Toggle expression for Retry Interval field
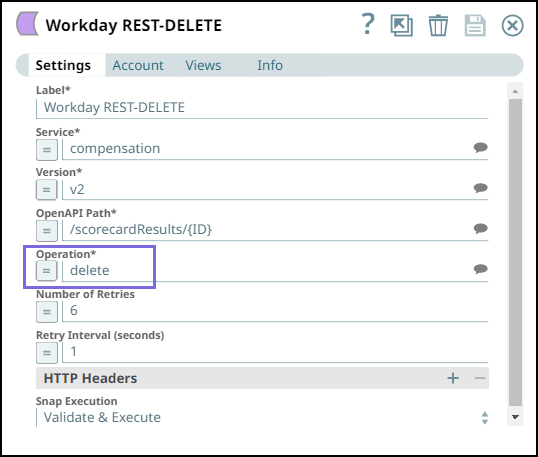Image resolution: width=538 pixels, height=457 pixels. point(47,353)
